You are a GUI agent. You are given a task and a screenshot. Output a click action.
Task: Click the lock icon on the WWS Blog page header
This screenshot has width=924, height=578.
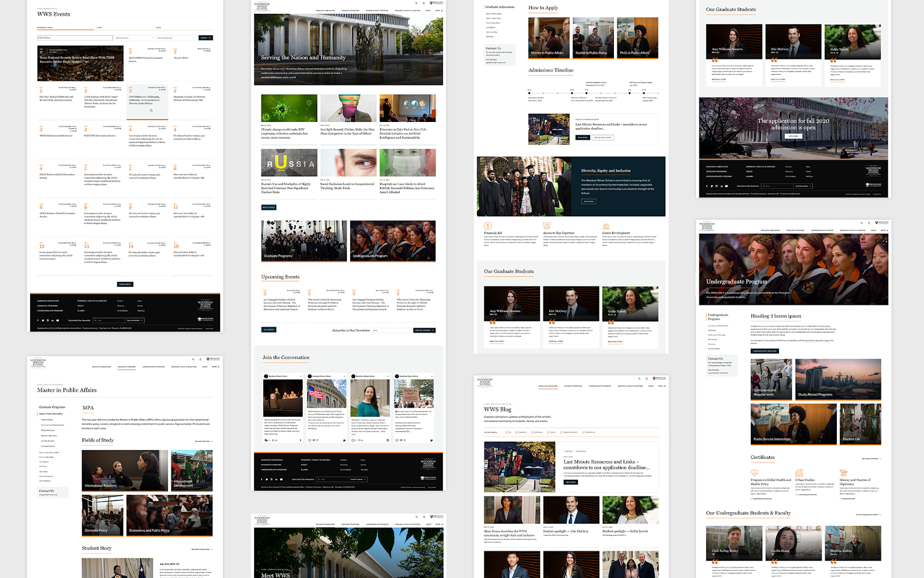[647, 379]
